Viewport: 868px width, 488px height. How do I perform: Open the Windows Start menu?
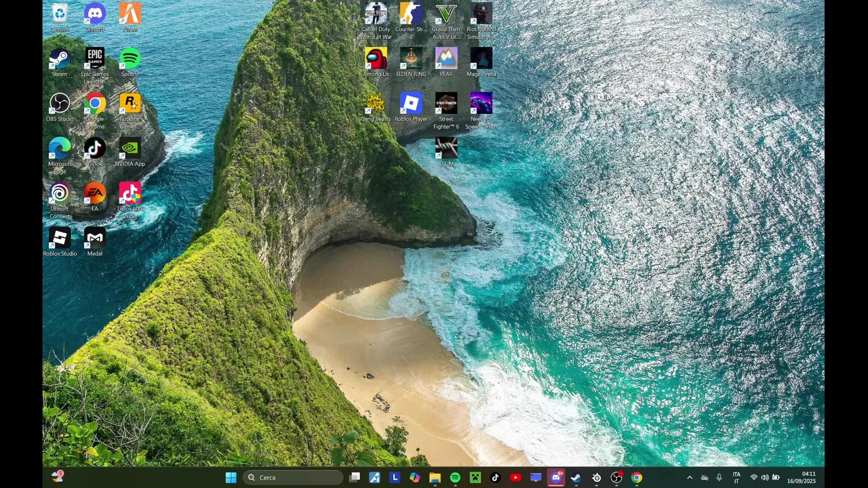[x=231, y=478]
